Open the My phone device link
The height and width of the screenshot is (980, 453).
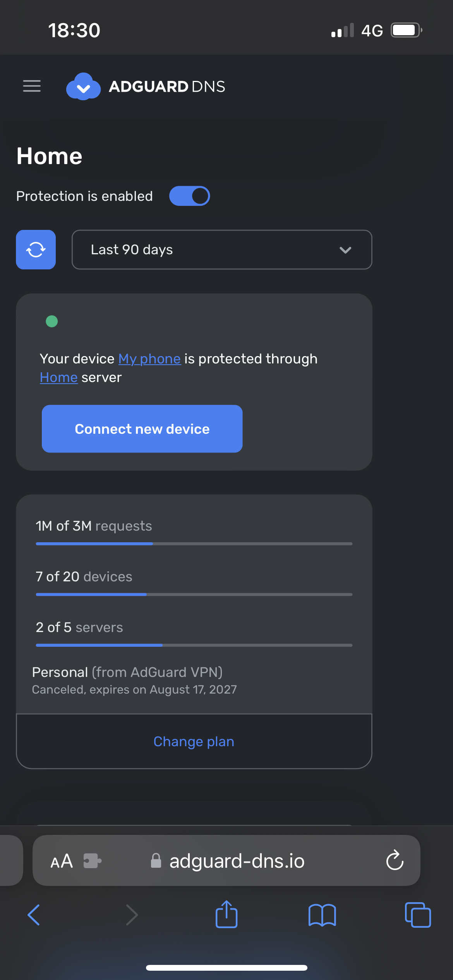[x=149, y=358]
